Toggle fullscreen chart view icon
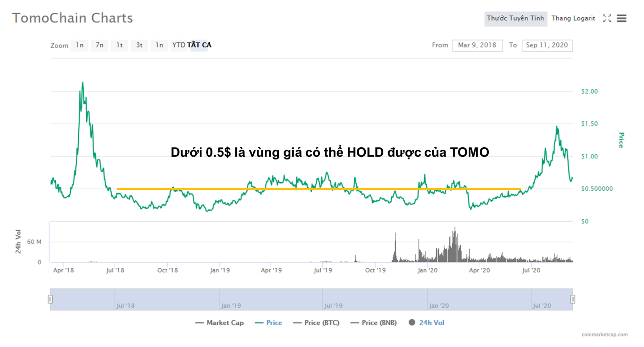The width and height of the screenshot is (644, 347). 607,18
